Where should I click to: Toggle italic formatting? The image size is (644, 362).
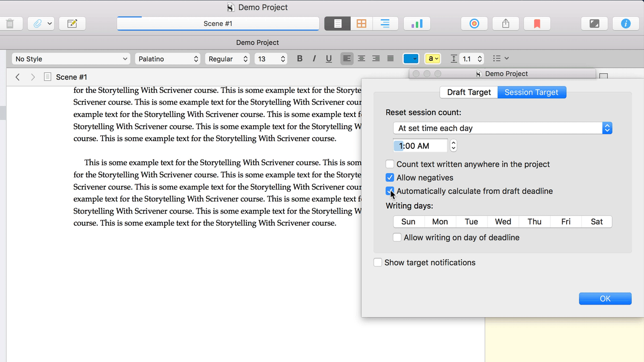[x=314, y=59]
